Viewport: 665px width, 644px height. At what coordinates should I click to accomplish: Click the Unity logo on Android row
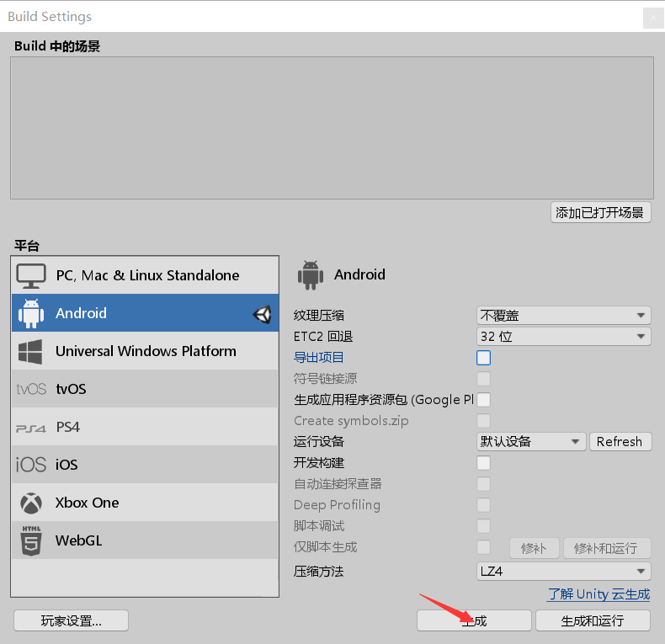click(262, 314)
